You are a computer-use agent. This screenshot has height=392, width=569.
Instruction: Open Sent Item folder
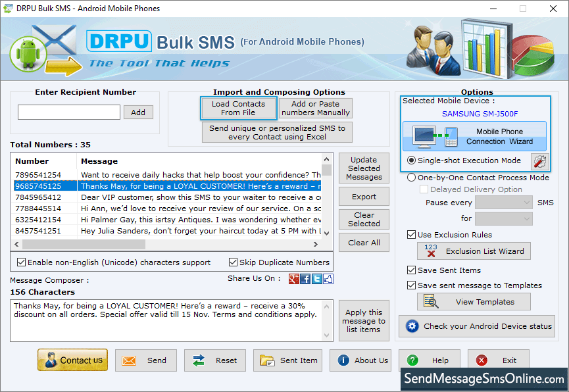coord(287,360)
